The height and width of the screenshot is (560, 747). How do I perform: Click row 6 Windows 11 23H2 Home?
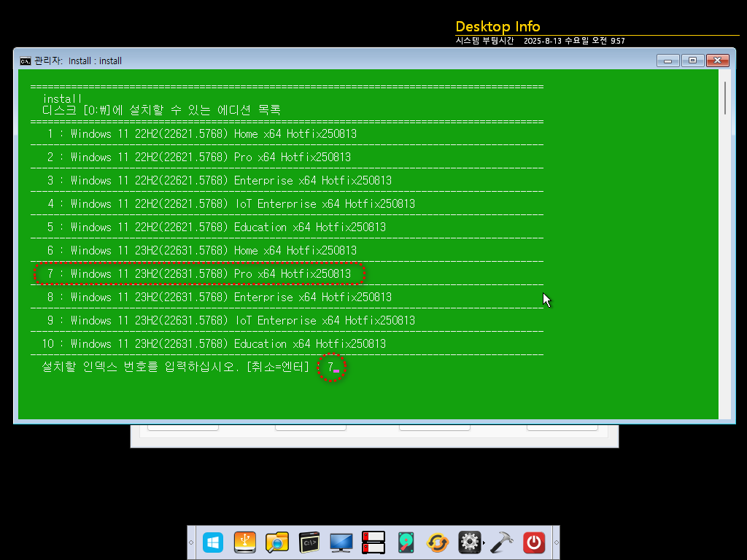[x=202, y=251]
